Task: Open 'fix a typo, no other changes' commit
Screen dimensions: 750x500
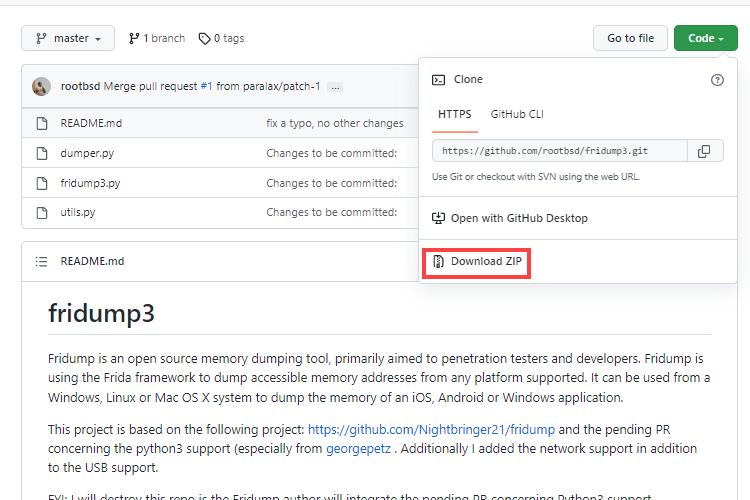Action: point(335,123)
